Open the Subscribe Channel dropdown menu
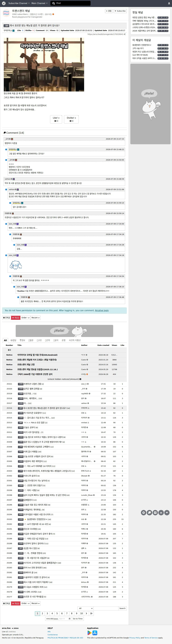The image size is (172, 644). (x=19, y=3)
